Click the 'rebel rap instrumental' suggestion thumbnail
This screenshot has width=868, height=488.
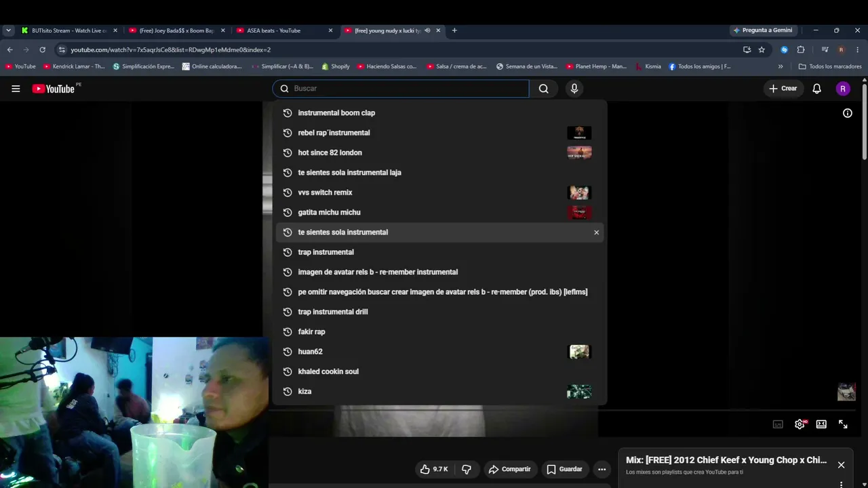point(579,133)
